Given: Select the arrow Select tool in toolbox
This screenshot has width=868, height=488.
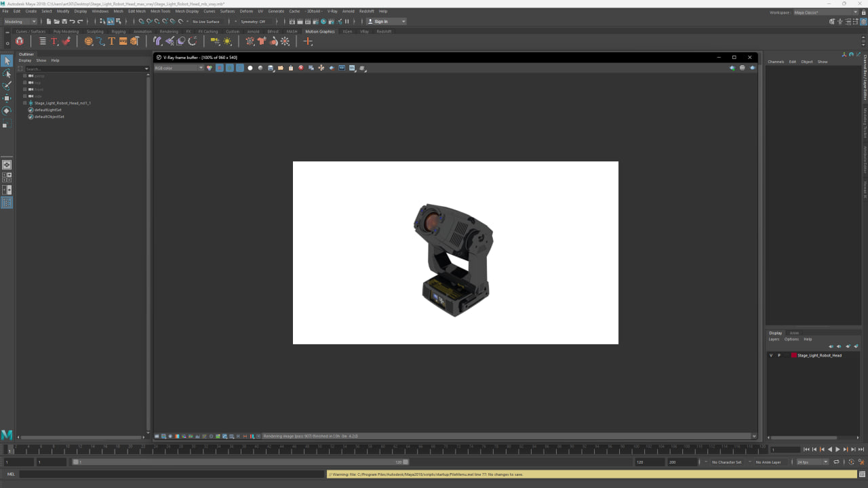Looking at the screenshot, I should [7, 61].
